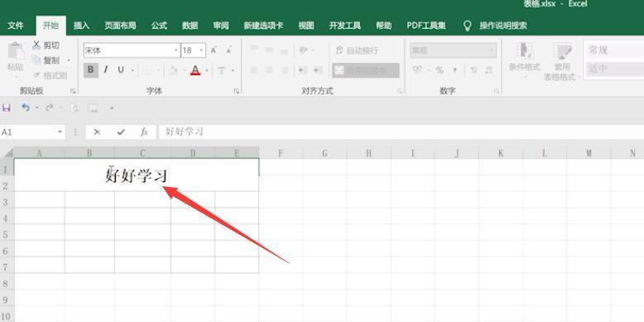This screenshot has width=644, height=322.
Task: Click the red font color swatch
Action: [x=195, y=70]
